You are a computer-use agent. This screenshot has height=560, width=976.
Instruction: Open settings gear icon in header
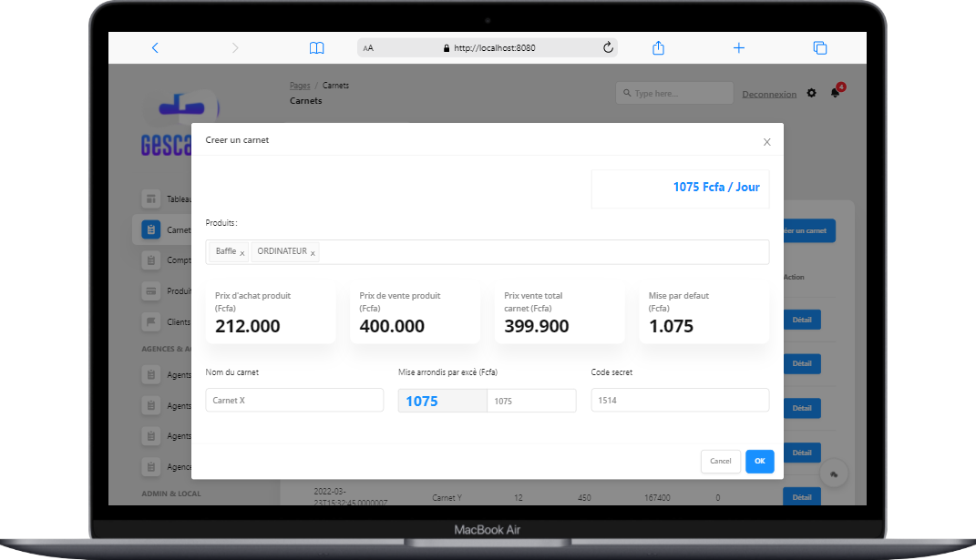tap(811, 93)
